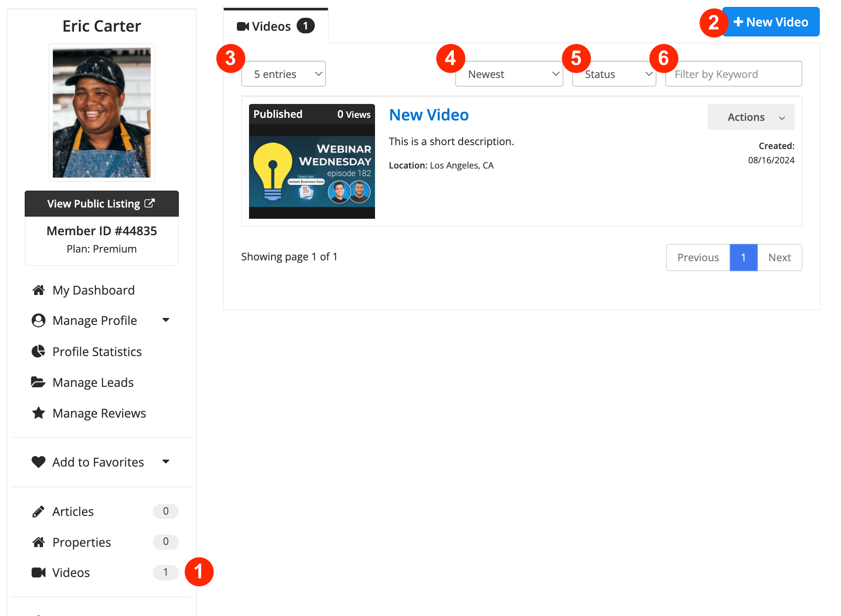The image size is (841, 616).
Task: Click the sidebar Videos camera icon
Action: [x=39, y=573]
